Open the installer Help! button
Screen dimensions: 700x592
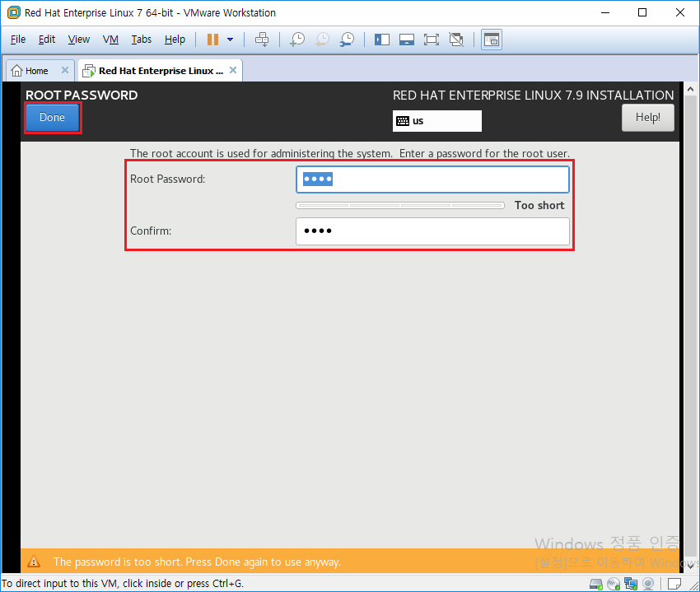648,118
